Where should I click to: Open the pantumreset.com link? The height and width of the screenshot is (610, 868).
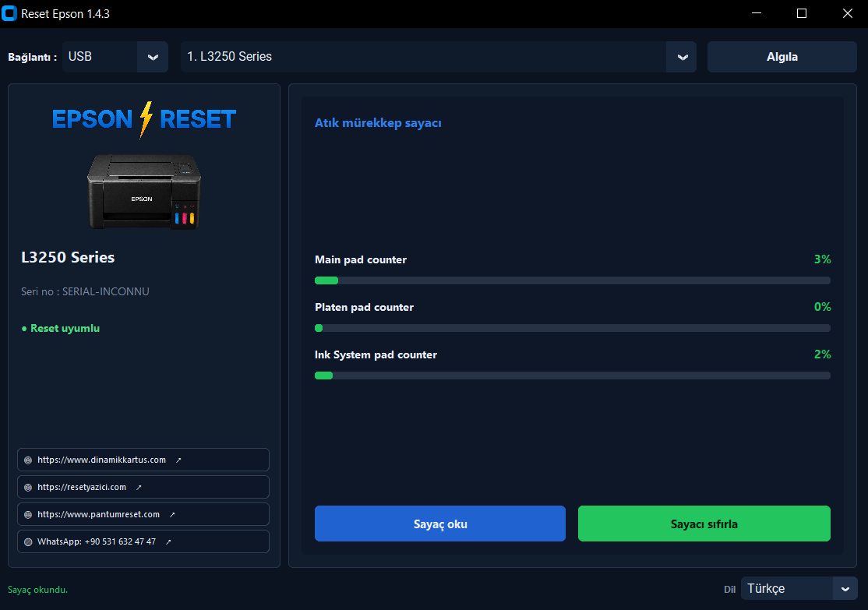coord(143,514)
